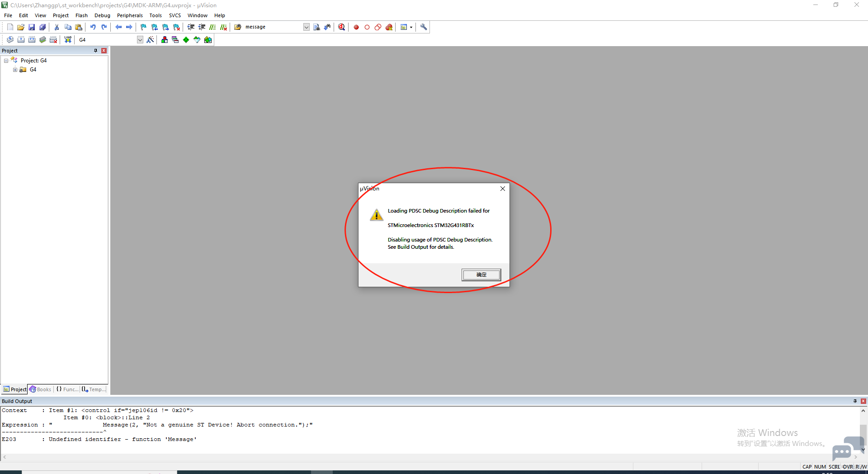This screenshot has width=868, height=474.
Task: Navigate backwards with left arrow icon
Action: click(118, 27)
